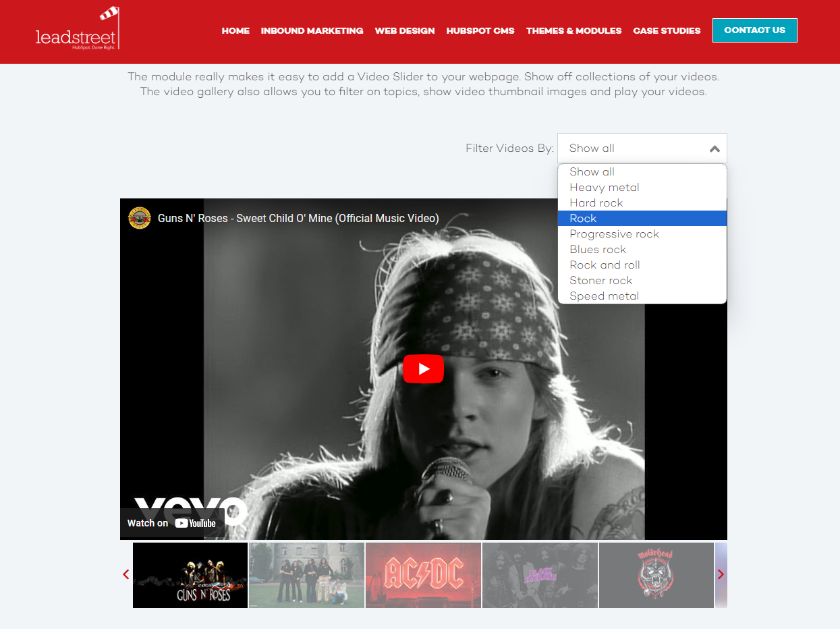The width and height of the screenshot is (840, 629).
Task: Select the Motörhead video thumbnail
Action: click(656, 575)
